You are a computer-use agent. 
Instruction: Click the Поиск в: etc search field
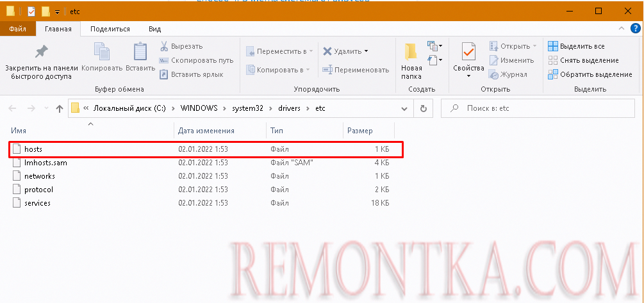[538, 109]
